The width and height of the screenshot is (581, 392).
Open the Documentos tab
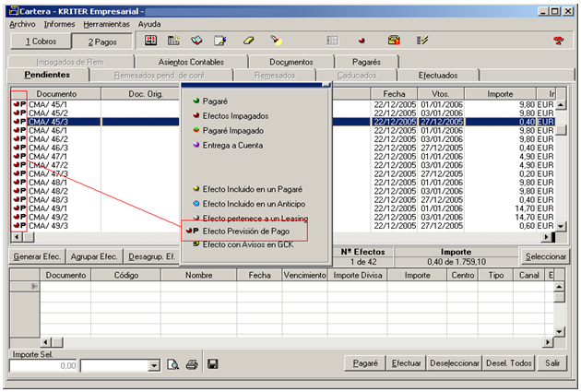tap(291, 62)
